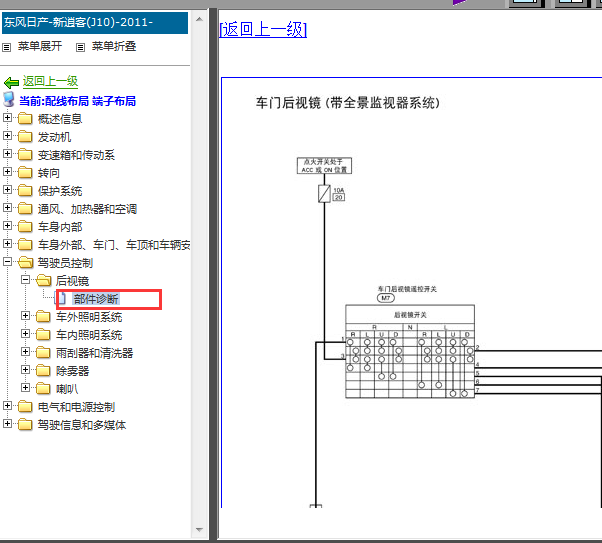Click the folder icon for 车外照明系统
The image size is (602, 543).
click(x=43, y=316)
